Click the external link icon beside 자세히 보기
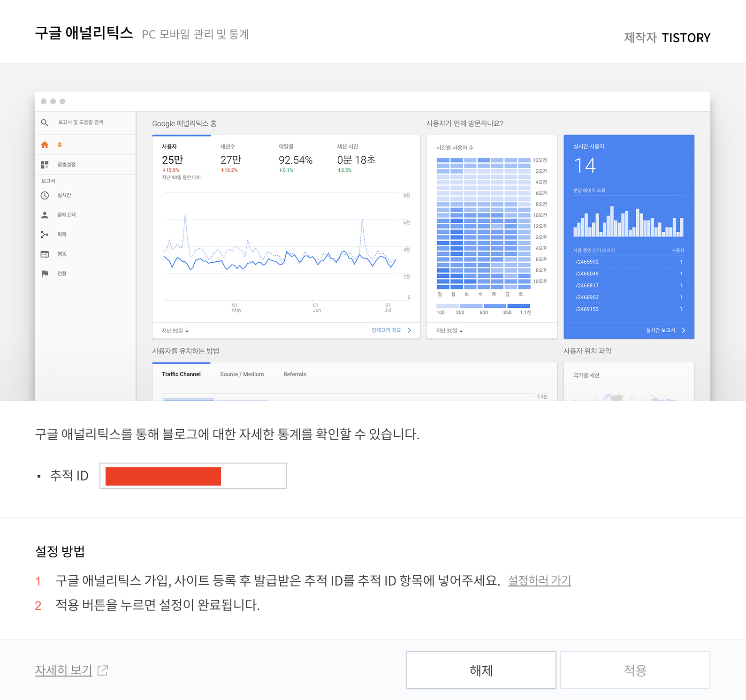The image size is (746, 700). (x=103, y=670)
